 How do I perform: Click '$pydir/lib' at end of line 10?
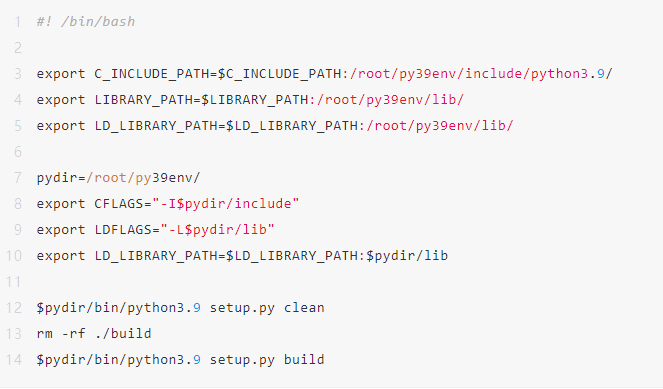point(407,256)
